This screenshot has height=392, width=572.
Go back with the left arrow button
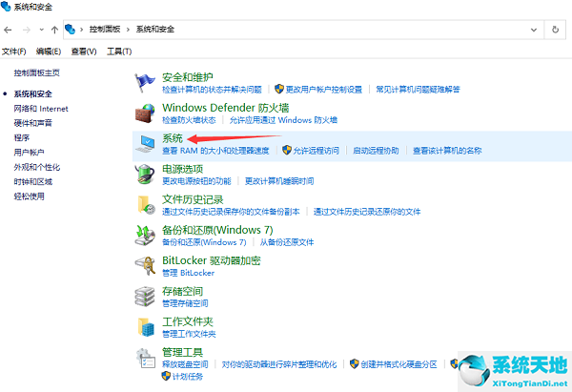click(8, 30)
